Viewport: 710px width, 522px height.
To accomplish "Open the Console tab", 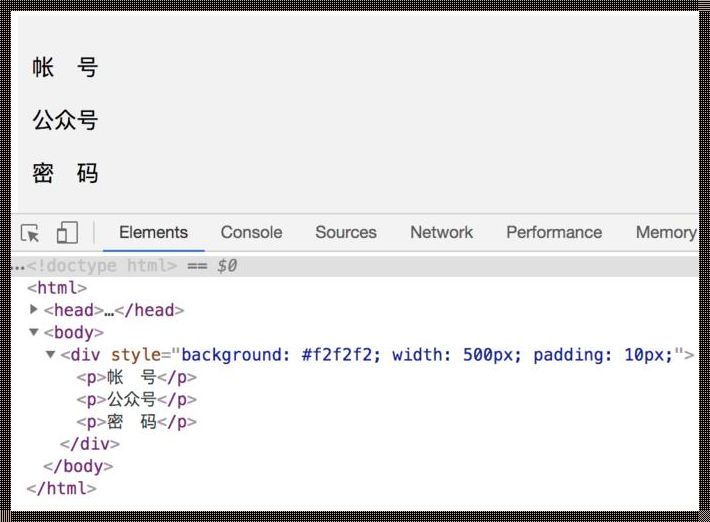I will 251,232.
